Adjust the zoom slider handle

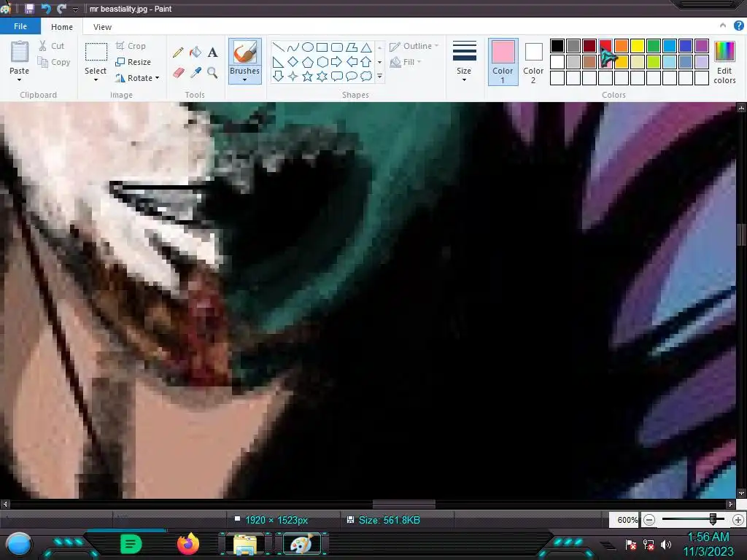point(713,519)
